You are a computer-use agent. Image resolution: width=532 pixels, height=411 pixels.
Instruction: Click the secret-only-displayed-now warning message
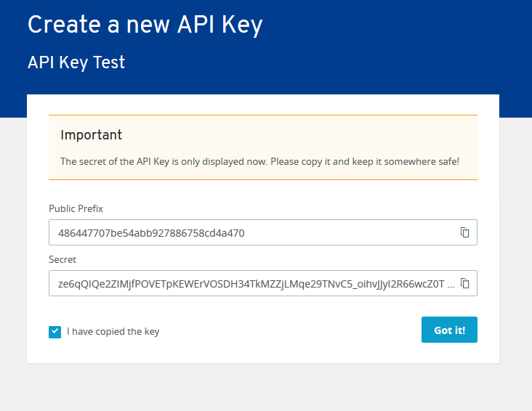click(x=259, y=161)
